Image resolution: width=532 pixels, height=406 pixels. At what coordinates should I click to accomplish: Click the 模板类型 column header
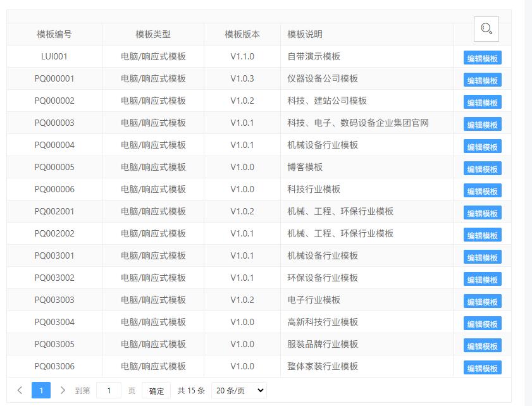tap(153, 34)
